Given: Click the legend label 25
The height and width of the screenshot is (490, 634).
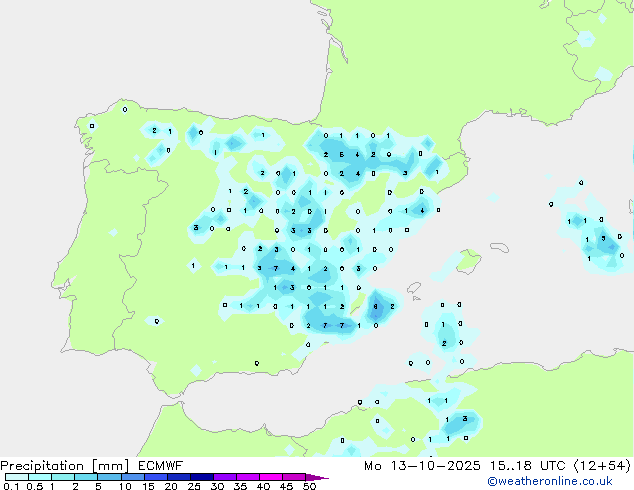Looking at the screenshot, I should pyautogui.click(x=194, y=486).
